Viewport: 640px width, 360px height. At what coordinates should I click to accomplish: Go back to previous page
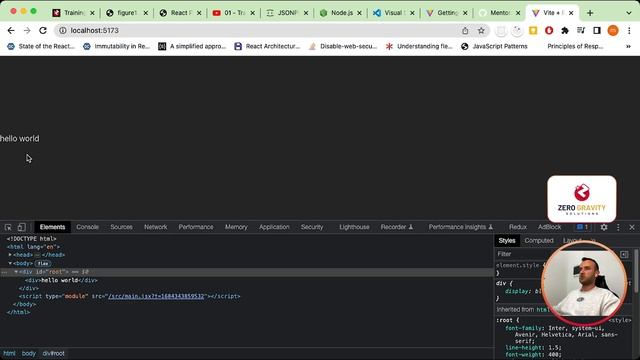(11, 31)
